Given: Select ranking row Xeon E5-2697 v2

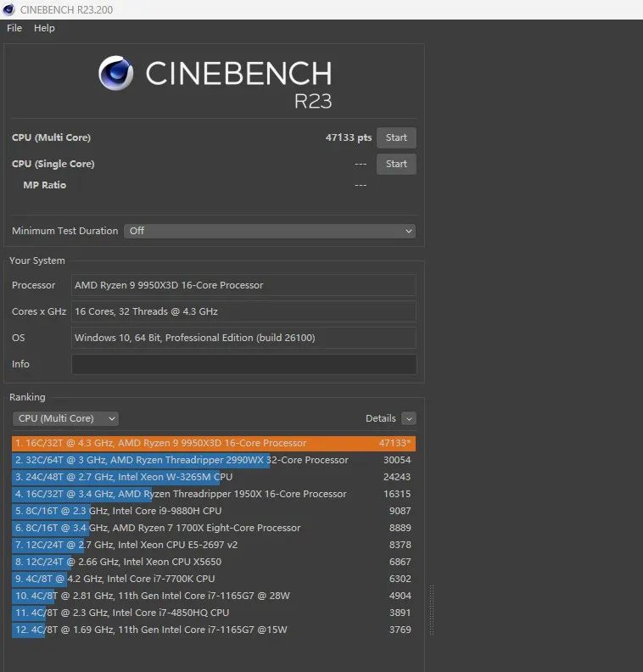Looking at the screenshot, I should [214, 545].
